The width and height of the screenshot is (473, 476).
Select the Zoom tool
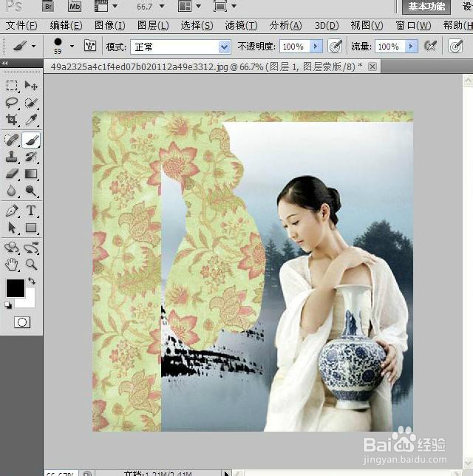click(31, 265)
